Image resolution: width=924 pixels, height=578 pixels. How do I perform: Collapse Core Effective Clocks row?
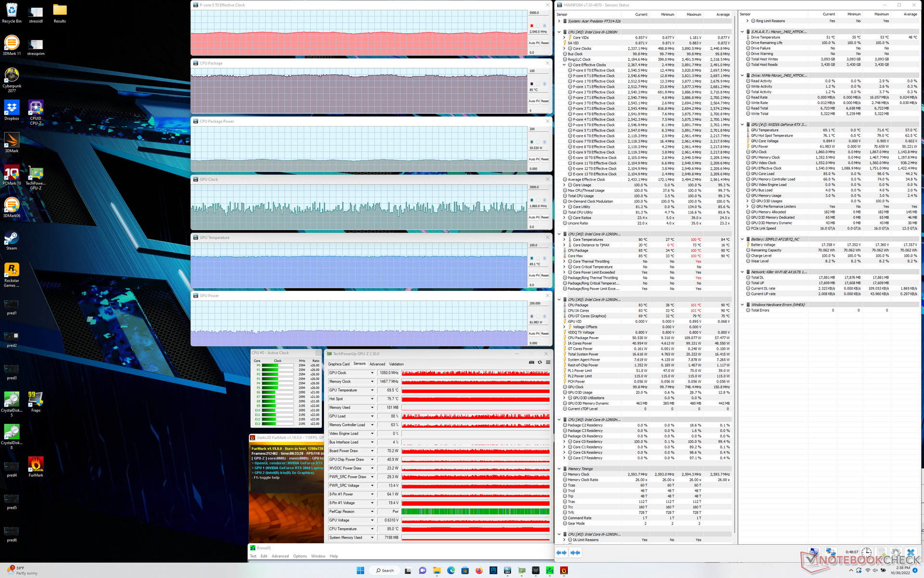click(x=565, y=65)
